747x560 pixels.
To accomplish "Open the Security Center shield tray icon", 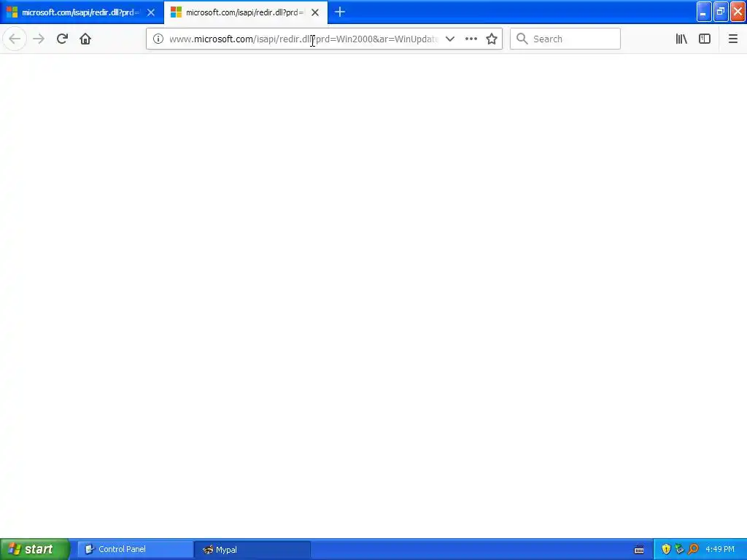I will point(666,550).
